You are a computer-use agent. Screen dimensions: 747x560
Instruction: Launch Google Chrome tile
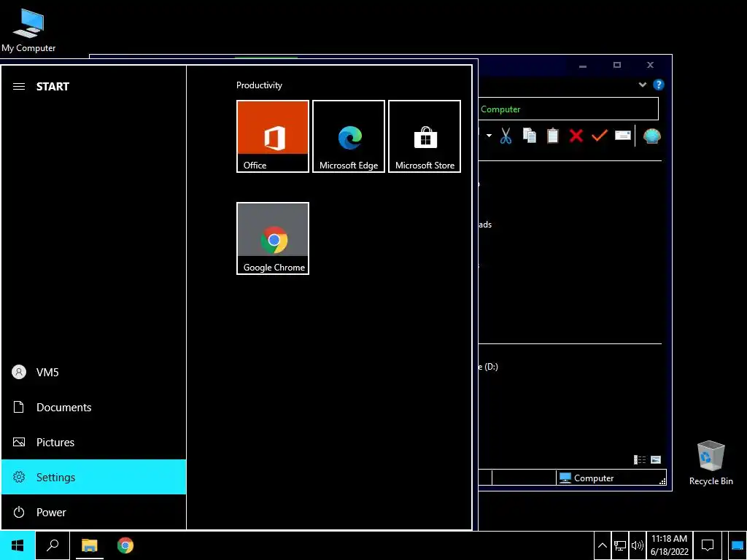pos(273,238)
